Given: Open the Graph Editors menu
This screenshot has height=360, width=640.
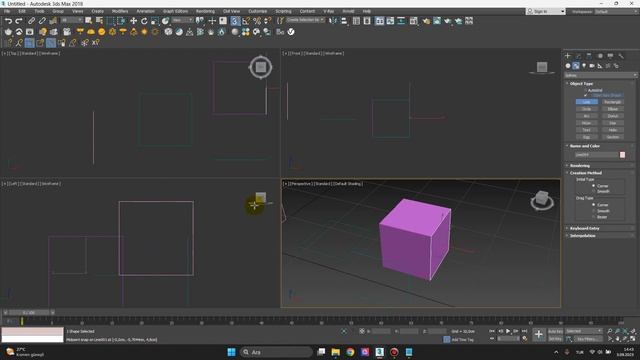Looking at the screenshot, I should [x=176, y=11].
